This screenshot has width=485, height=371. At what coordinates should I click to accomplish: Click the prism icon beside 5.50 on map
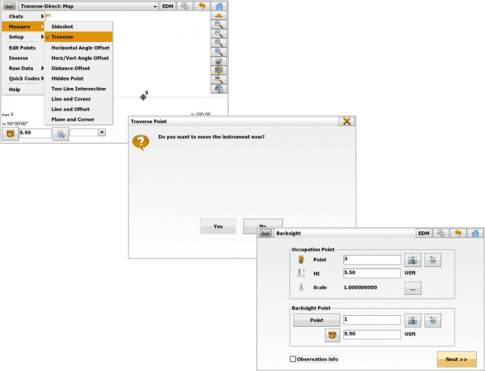click(10, 134)
